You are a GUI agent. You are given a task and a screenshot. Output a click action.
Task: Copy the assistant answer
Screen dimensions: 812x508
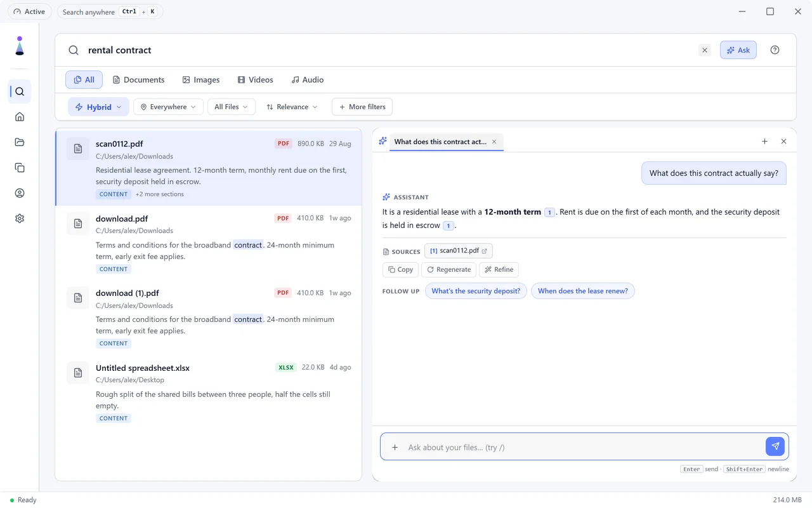click(x=400, y=269)
